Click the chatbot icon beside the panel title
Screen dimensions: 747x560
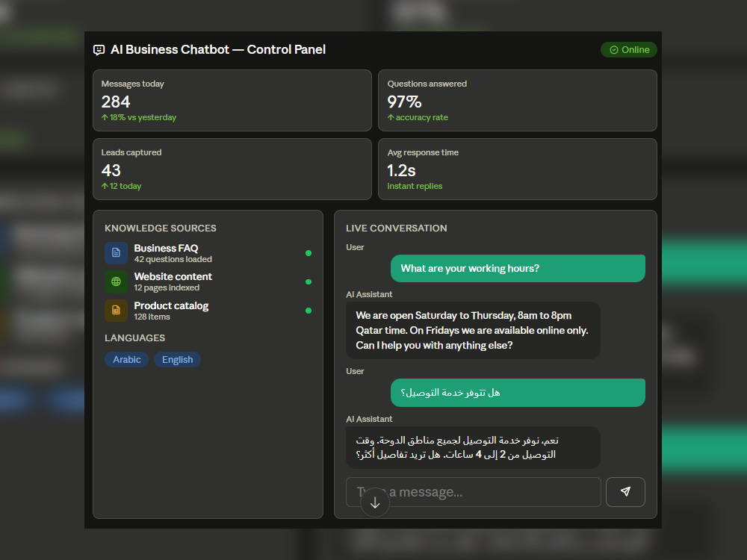tap(99, 50)
